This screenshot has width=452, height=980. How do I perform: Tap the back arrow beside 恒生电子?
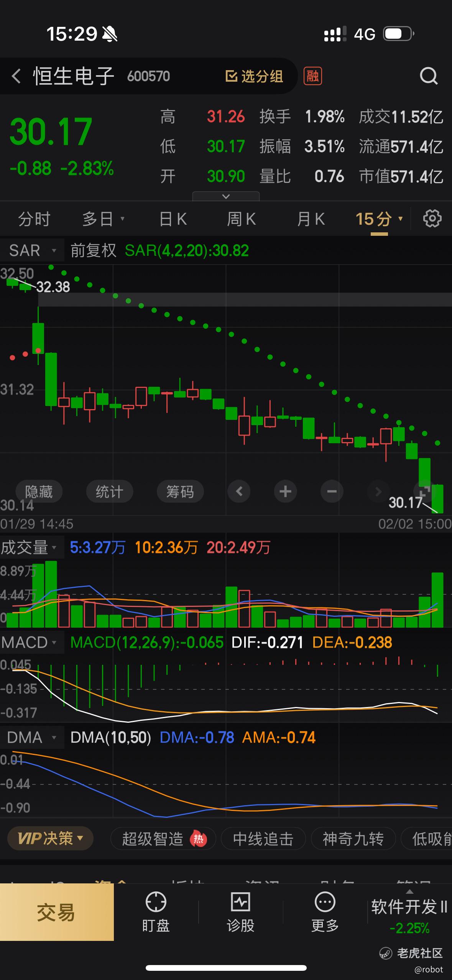tap(16, 76)
